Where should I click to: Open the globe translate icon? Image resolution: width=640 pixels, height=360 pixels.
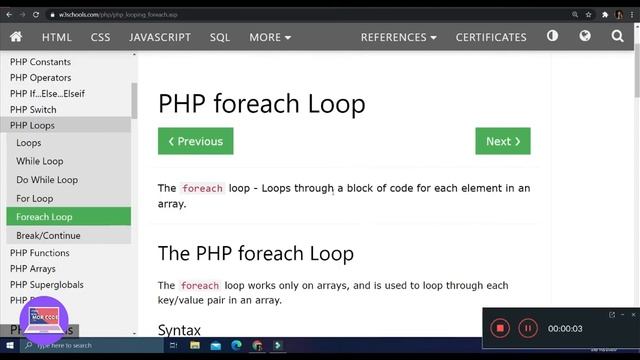coord(585,36)
